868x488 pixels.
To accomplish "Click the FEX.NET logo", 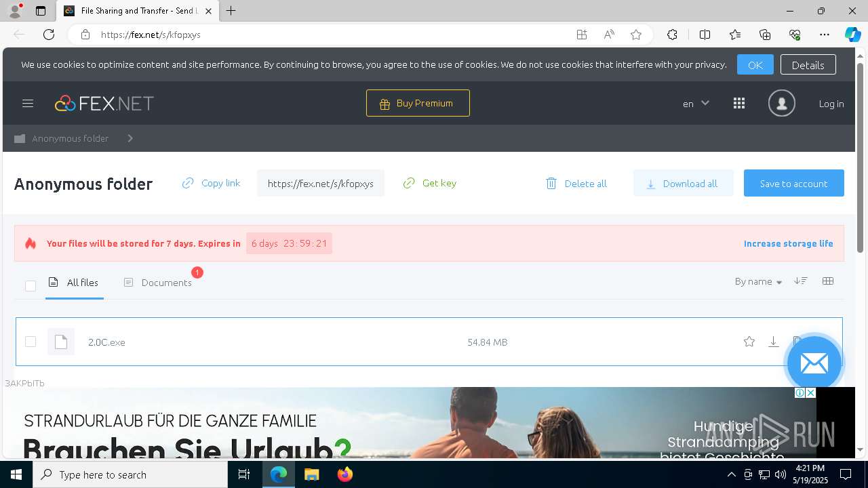I will (104, 103).
